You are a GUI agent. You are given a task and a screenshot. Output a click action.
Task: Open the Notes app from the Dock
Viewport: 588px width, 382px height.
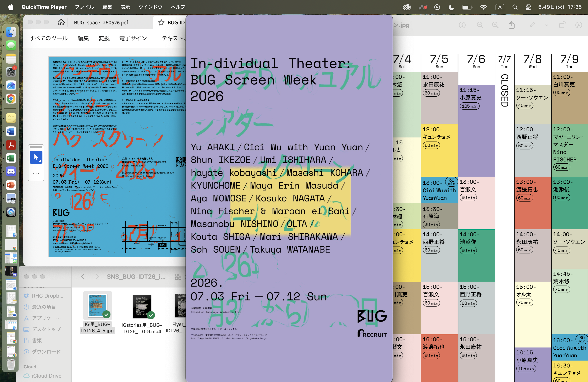point(11,59)
